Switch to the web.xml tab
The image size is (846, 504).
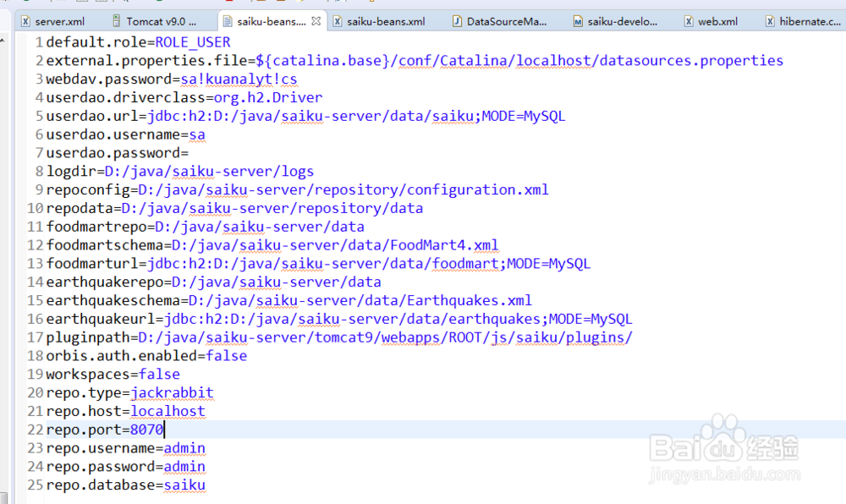(x=717, y=21)
